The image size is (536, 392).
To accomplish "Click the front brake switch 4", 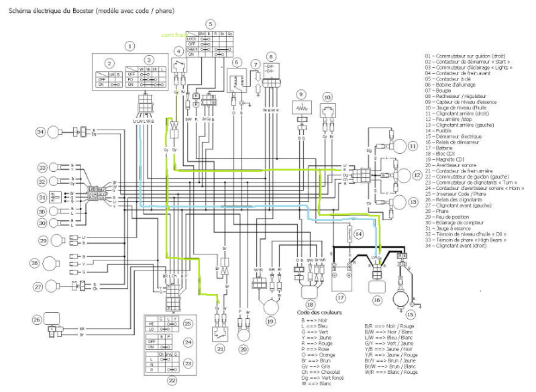I will 179,64.
